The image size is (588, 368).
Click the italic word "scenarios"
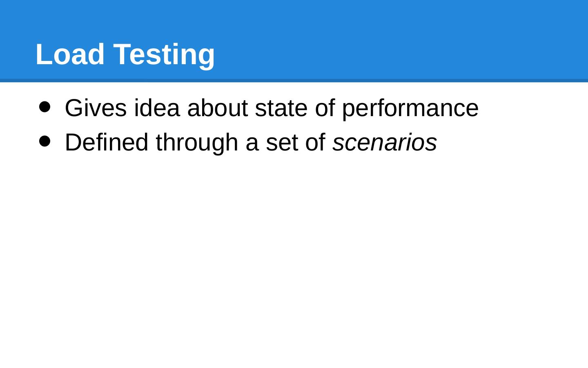(385, 143)
